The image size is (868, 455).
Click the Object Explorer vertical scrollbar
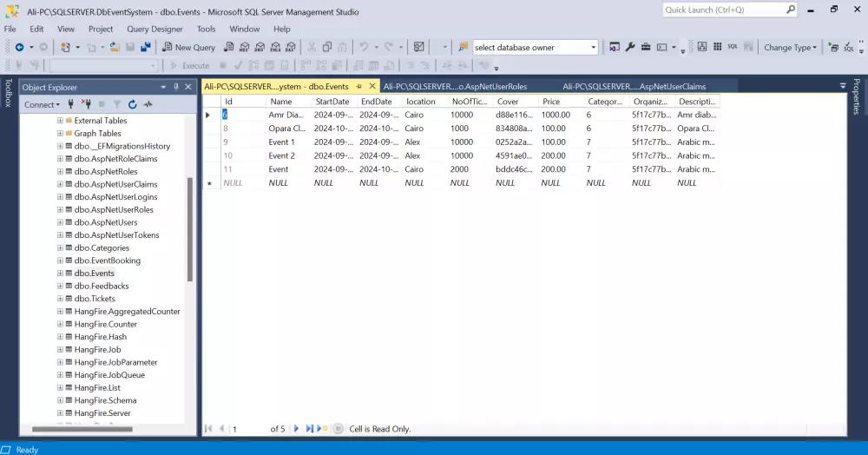coord(190,230)
